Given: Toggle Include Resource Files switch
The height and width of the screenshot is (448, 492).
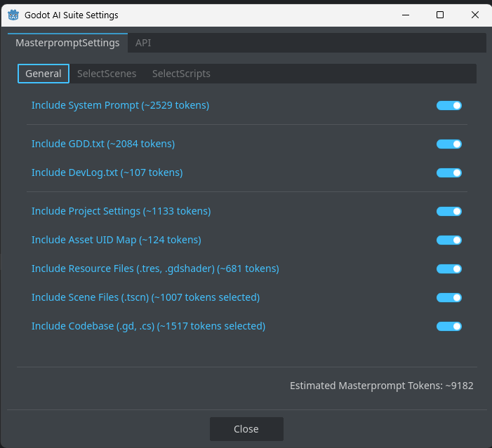Looking at the screenshot, I should tap(449, 269).
